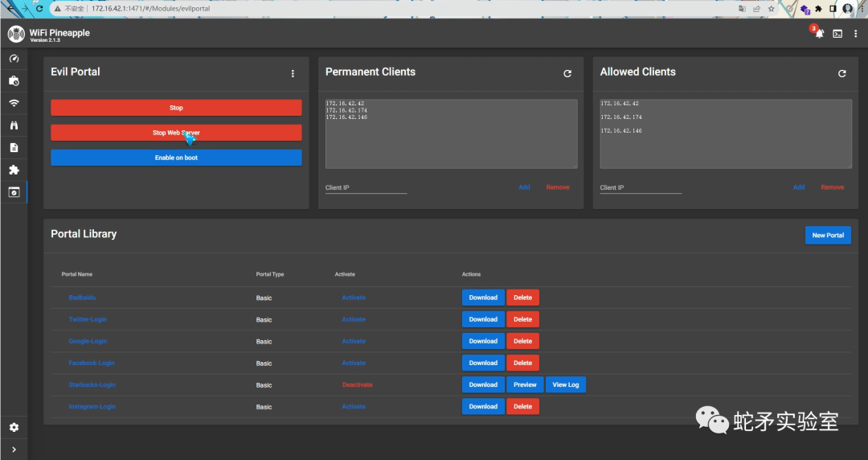Screen dimensions: 868x460
Task: Open the Recon binoculars sidebar icon
Action: [x=14, y=125]
